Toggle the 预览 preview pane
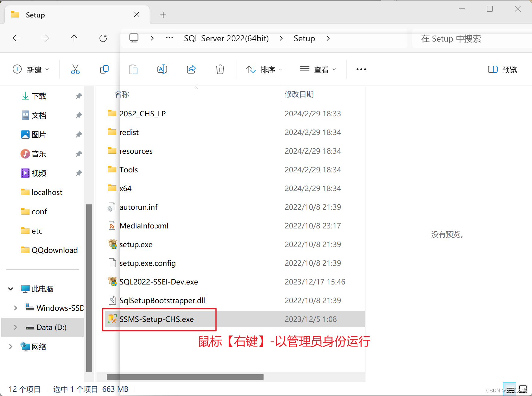This screenshot has height=396, width=532. [502, 69]
